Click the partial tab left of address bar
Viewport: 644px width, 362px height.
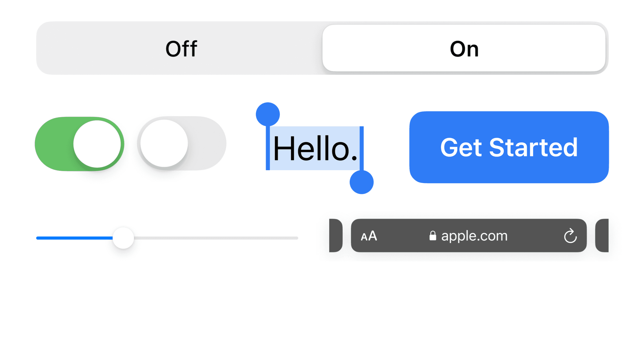click(x=336, y=235)
